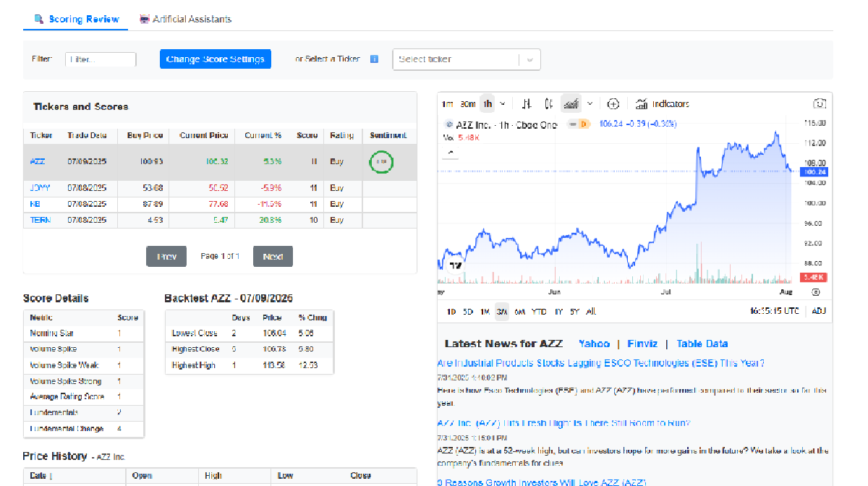This screenshot has height=486, width=868.
Task: Click the AZZ Inc logo on the chart legend
Action: (448, 124)
